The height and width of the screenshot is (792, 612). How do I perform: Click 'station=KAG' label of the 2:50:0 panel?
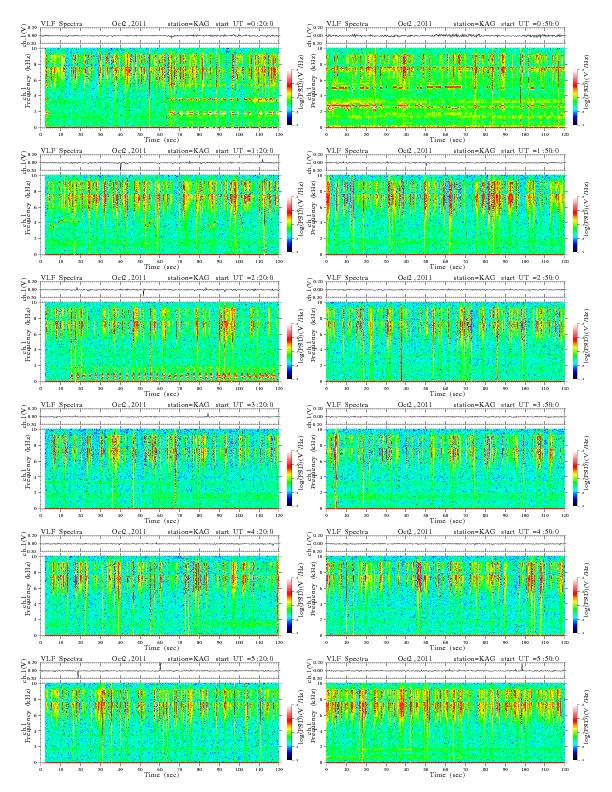[474, 278]
